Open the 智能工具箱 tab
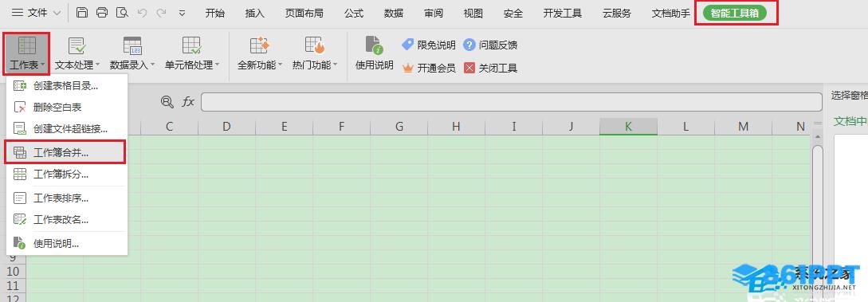This screenshot has width=868, height=302. (735, 14)
